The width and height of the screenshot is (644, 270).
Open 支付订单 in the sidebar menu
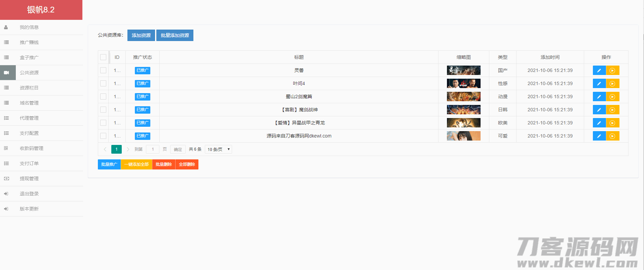(x=29, y=163)
